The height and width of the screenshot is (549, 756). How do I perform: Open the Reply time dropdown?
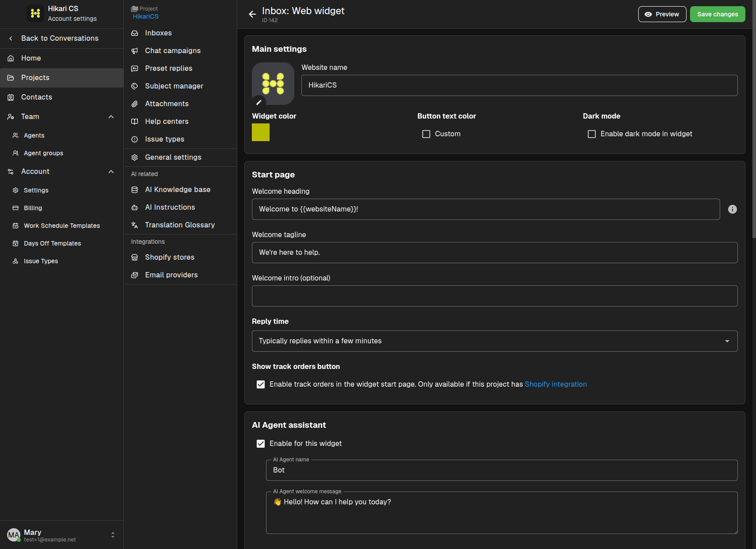coord(494,341)
